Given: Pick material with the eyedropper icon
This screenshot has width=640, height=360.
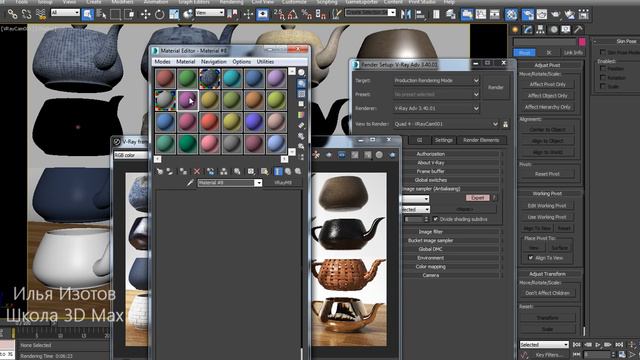Looking at the screenshot, I should click(x=190, y=183).
